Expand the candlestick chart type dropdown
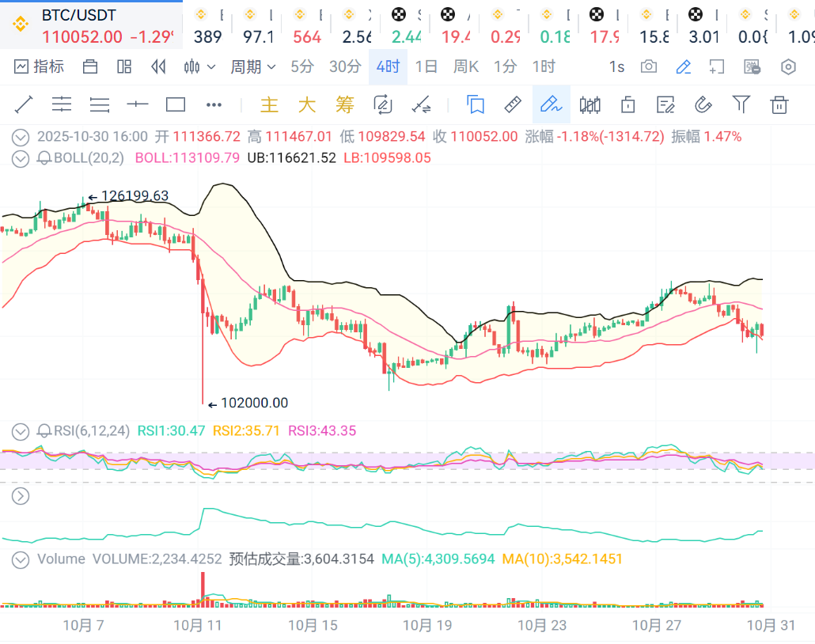This screenshot has width=815, height=644. pyautogui.click(x=199, y=66)
